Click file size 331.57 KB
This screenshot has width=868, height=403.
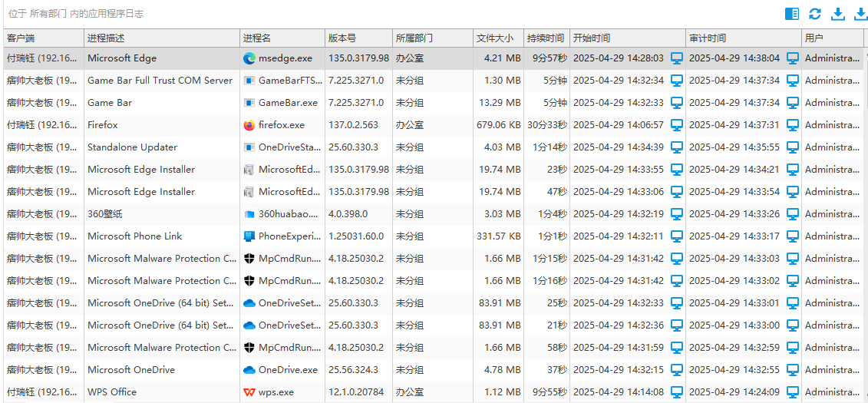pyautogui.click(x=498, y=236)
